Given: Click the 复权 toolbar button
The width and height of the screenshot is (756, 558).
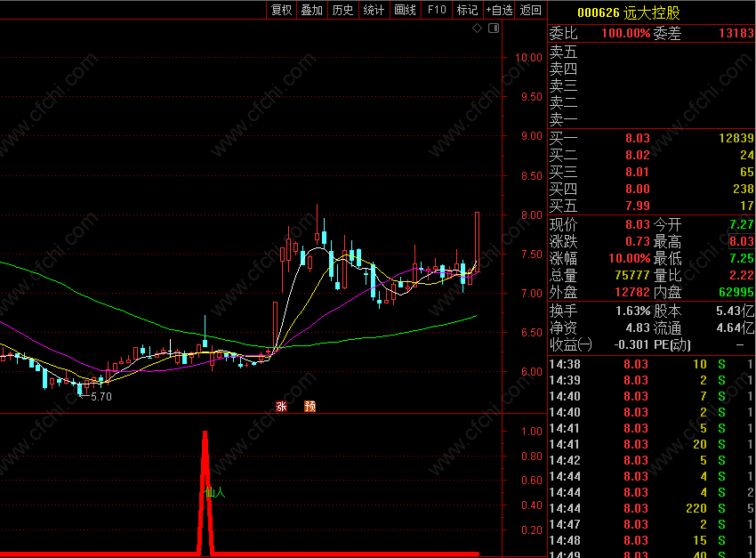Looking at the screenshot, I should click(282, 10).
